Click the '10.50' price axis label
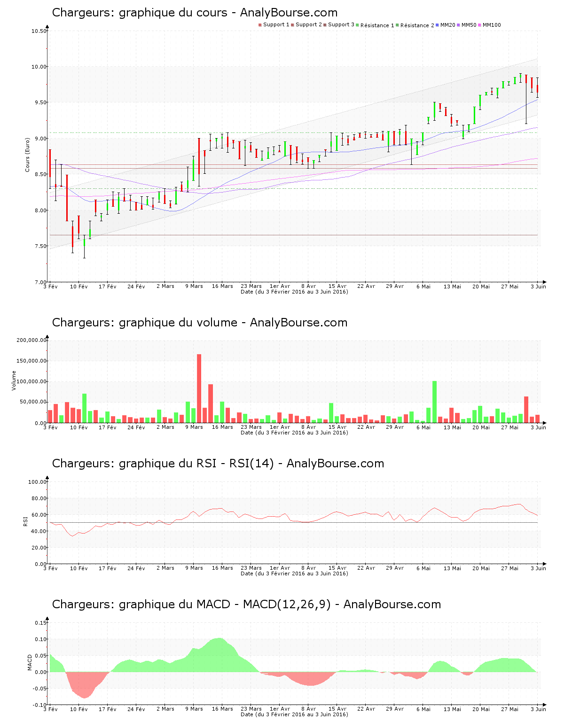The height and width of the screenshot is (728, 564). tap(39, 31)
